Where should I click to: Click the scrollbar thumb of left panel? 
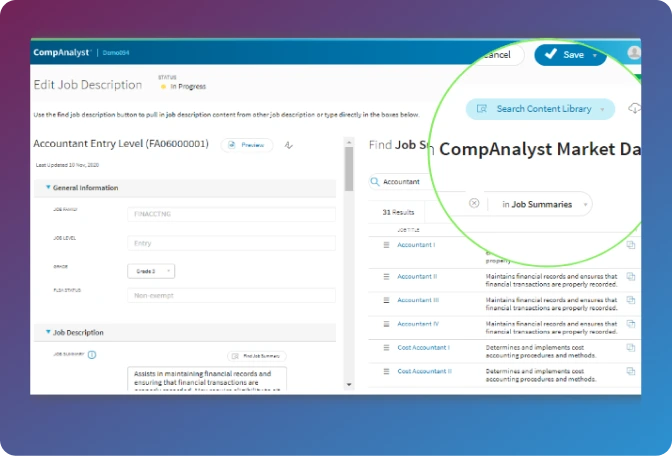pos(349,169)
